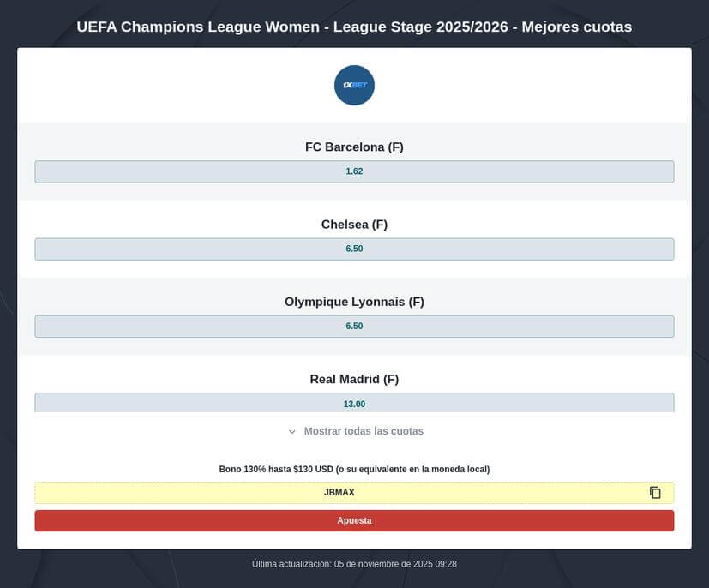Screen dimensions: 709x588
Task: Select Chelsea (F) odds of 6.50
Action: tap(354, 249)
